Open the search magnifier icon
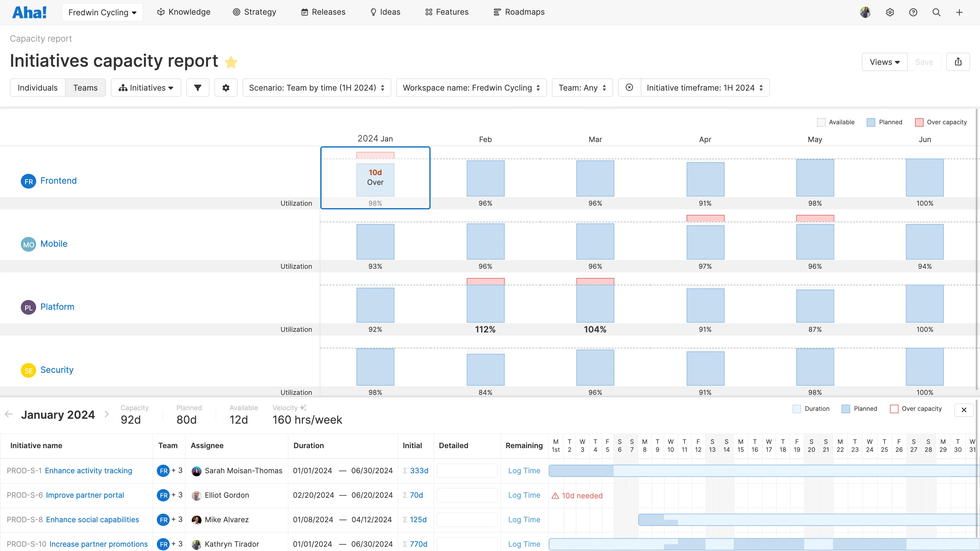This screenshot has width=980, height=551. click(x=936, y=12)
